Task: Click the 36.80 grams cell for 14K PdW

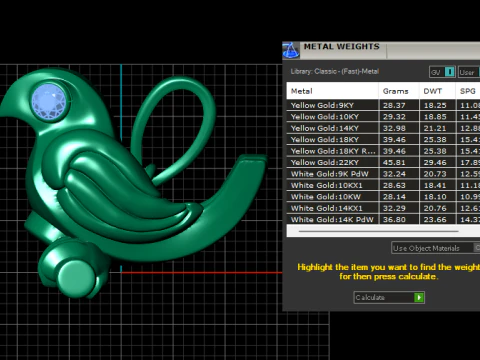Action: point(399,219)
